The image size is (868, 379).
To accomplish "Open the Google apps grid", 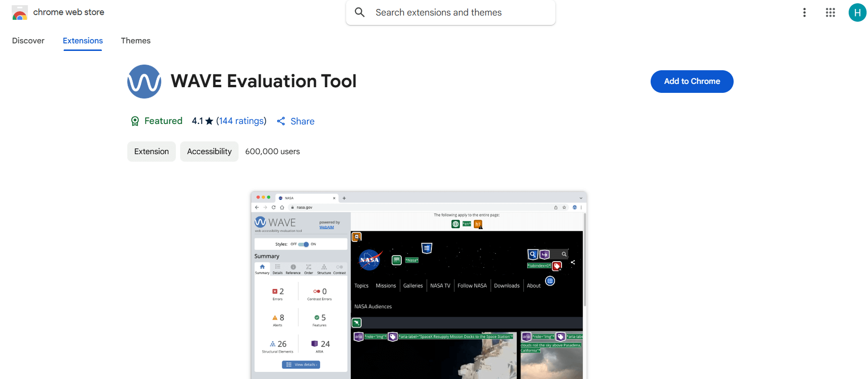I will click(830, 13).
